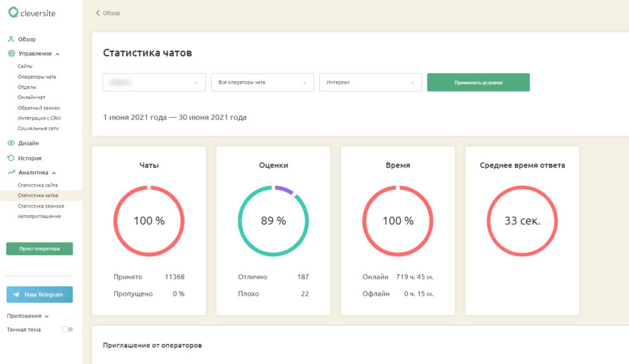Click the history clock icon beside История
Screen dimensions: 629x364
tap(11, 158)
